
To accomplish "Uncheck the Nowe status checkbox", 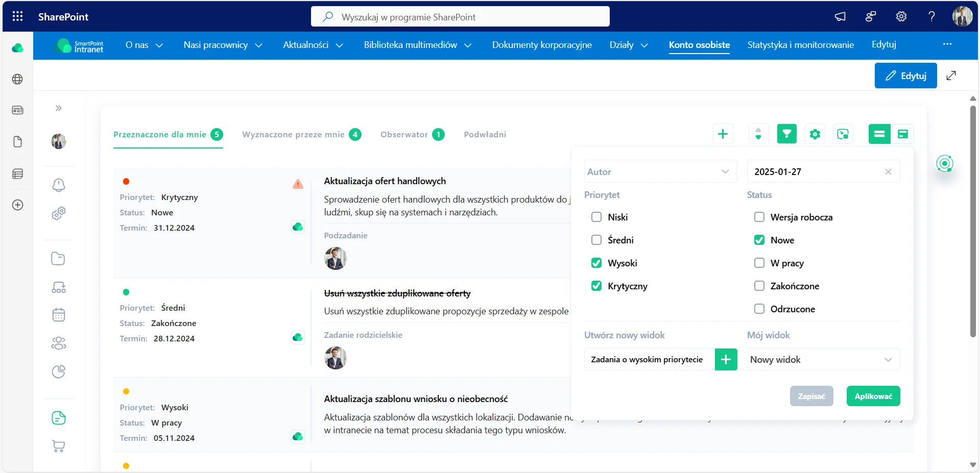I will pos(759,240).
